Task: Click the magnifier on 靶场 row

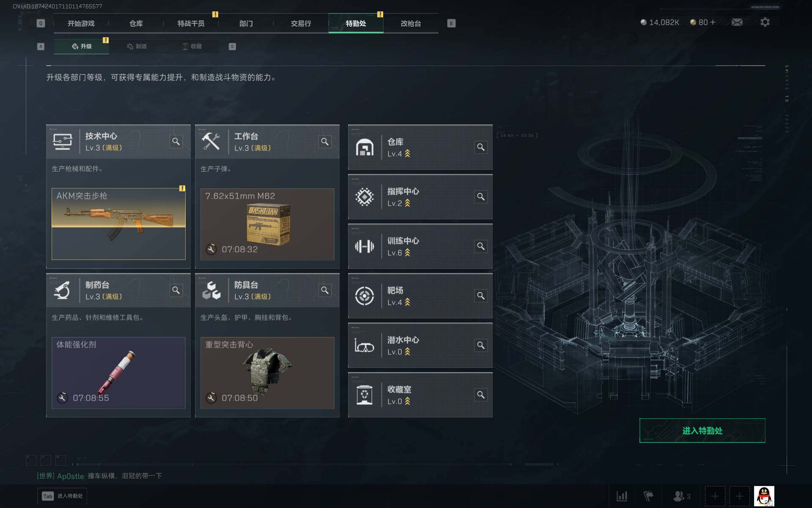Action: [x=481, y=295]
